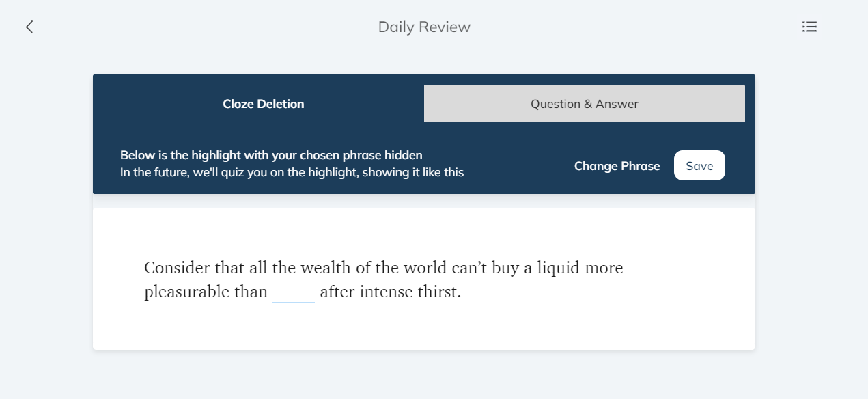This screenshot has width=868, height=399.
Task: Click "Below is the highlight" instruction line
Action: [271, 155]
